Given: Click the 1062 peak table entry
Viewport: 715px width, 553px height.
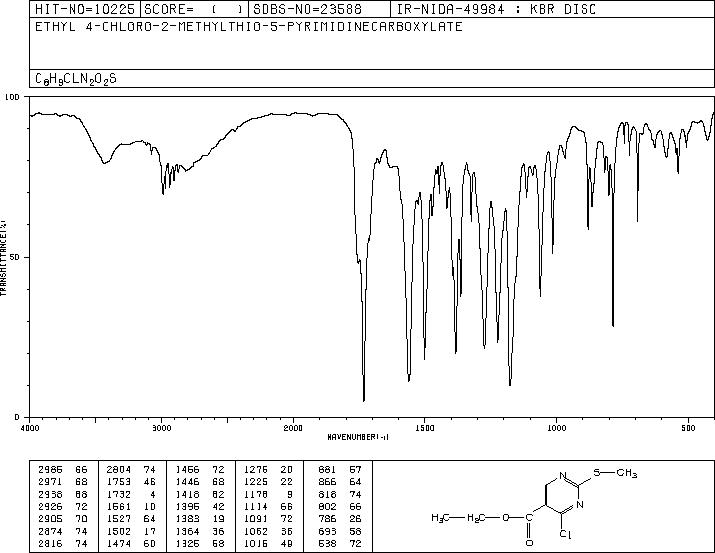Looking at the screenshot, I should coord(269,531).
